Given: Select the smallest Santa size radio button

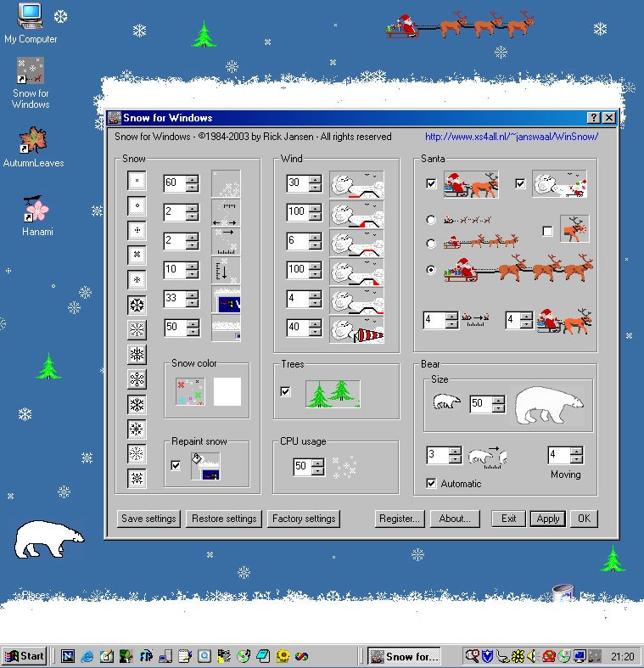Looking at the screenshot, I should pos(431,220).
